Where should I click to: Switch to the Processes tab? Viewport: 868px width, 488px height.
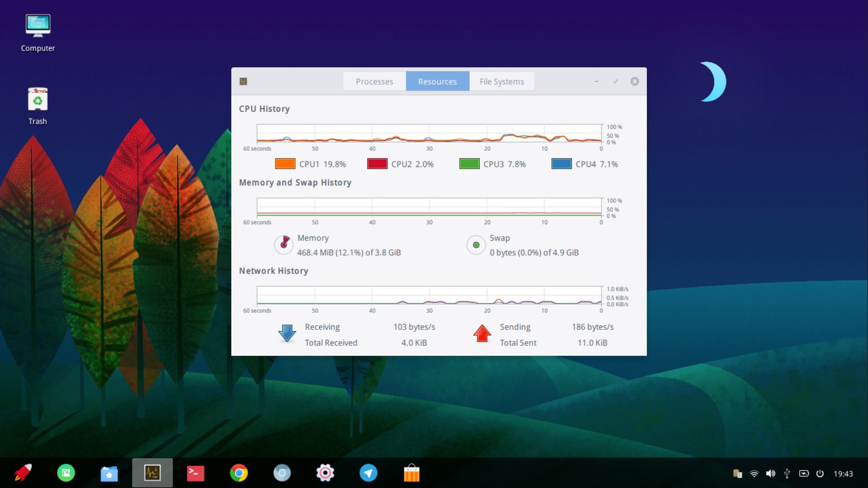coord(374,81)
